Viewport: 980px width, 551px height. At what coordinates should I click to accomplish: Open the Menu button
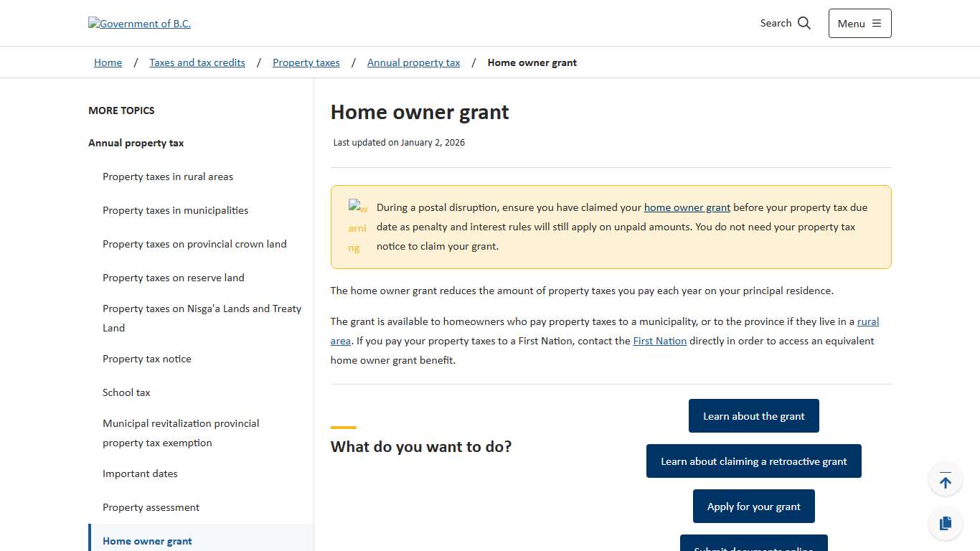(x=859, y=23)
